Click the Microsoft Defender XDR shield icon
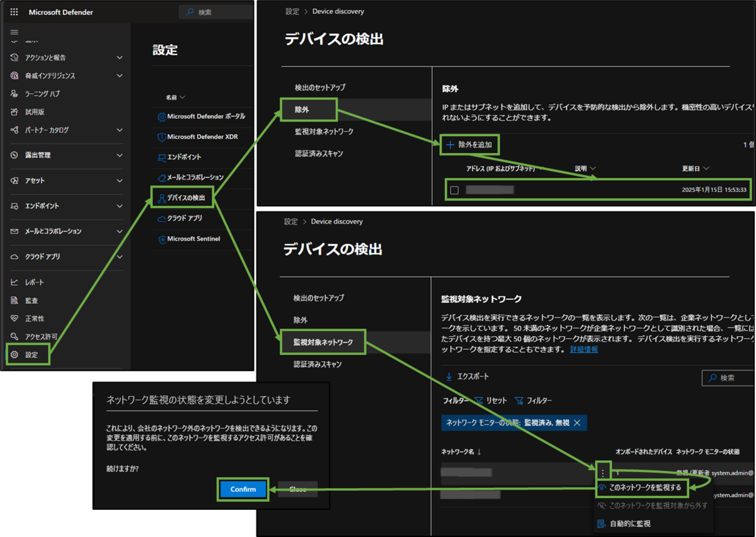Screen dimensions: 756x537 coord(161,137)
